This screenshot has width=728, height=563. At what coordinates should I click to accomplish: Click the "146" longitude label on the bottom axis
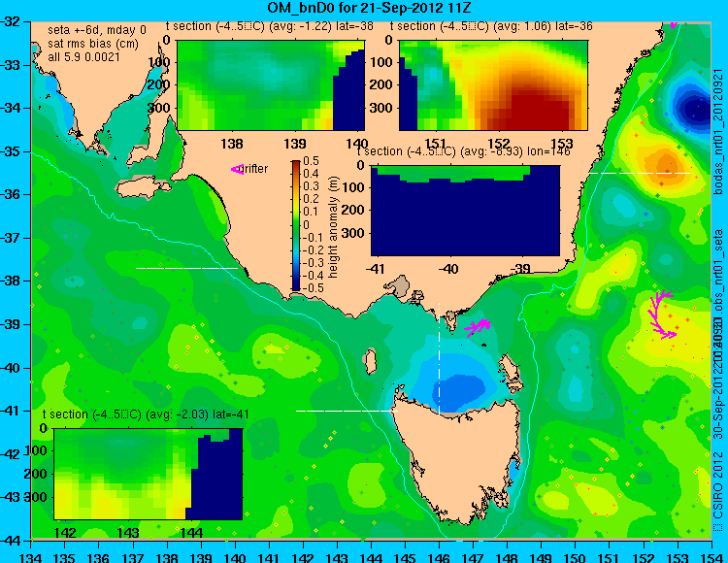point(439,557)
